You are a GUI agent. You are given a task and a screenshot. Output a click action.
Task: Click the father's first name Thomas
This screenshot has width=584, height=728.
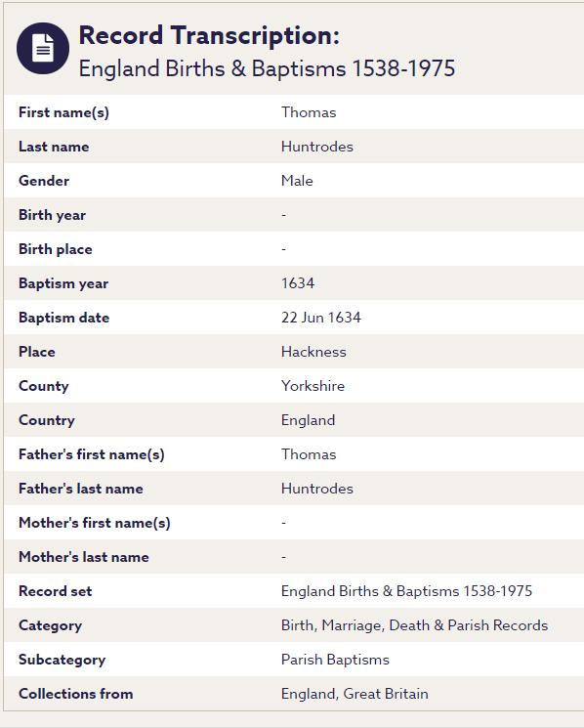[309, 454]
